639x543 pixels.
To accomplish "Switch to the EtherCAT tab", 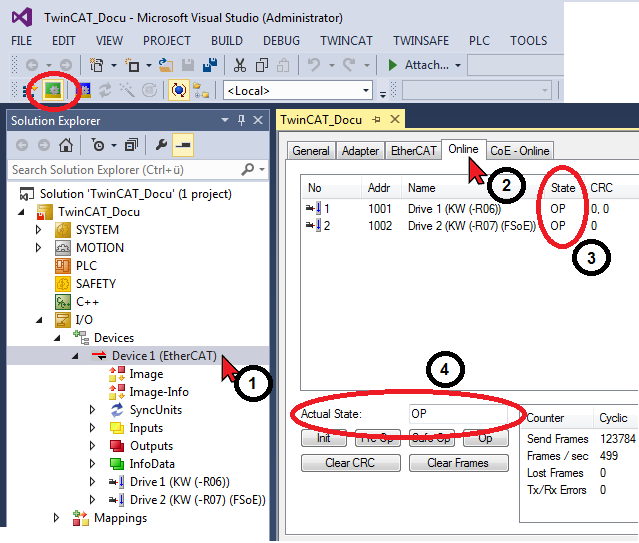I will 413,151.
